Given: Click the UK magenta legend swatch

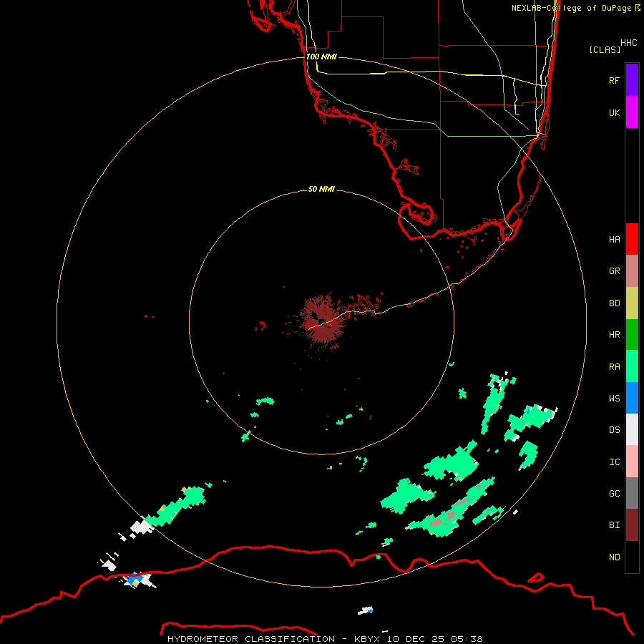Looking at the screenshot, I should pos(632,112).
